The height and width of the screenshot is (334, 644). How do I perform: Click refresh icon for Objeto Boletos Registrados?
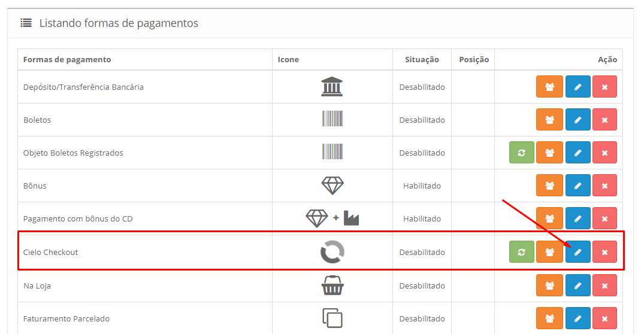tap(522, 153)
